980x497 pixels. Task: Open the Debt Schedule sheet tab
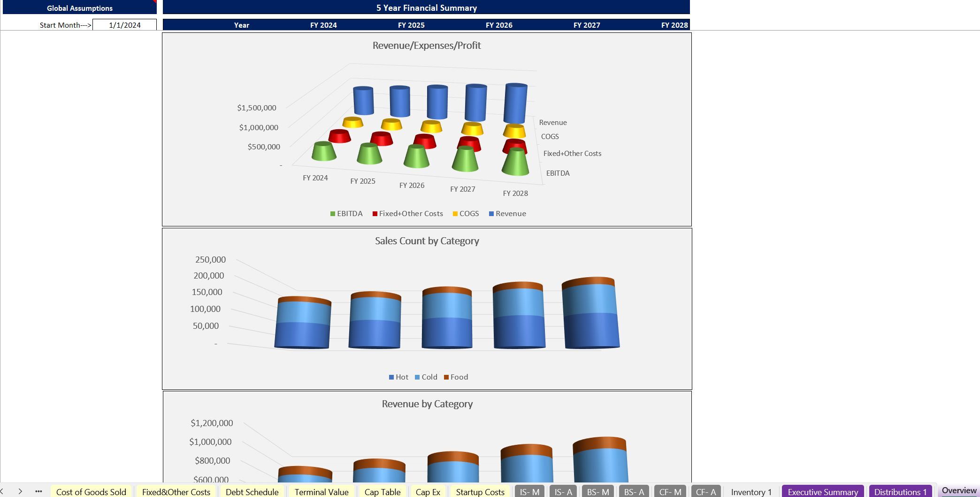point(252,491)
